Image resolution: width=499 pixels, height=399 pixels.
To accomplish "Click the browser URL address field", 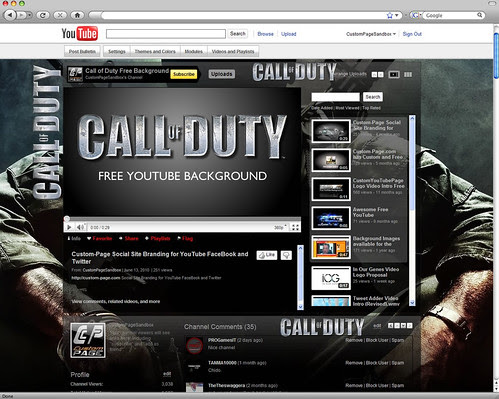I will pos(243,15).
